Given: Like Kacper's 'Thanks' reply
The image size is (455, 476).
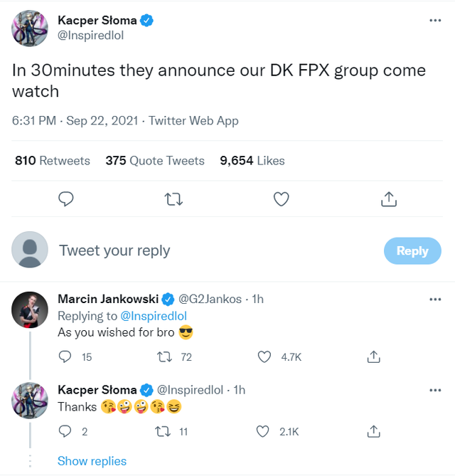Looking at the screenshot, I should (263, 431).
